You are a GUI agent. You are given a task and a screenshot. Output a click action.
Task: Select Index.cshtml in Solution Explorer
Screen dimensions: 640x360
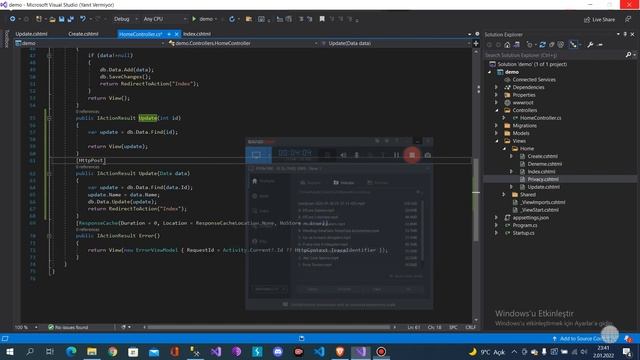tap(541, 172)
